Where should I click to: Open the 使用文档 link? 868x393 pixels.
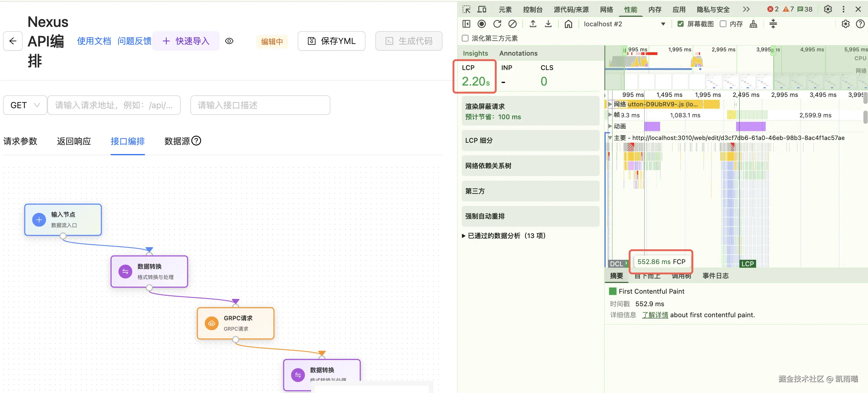(x=94, y=41)
